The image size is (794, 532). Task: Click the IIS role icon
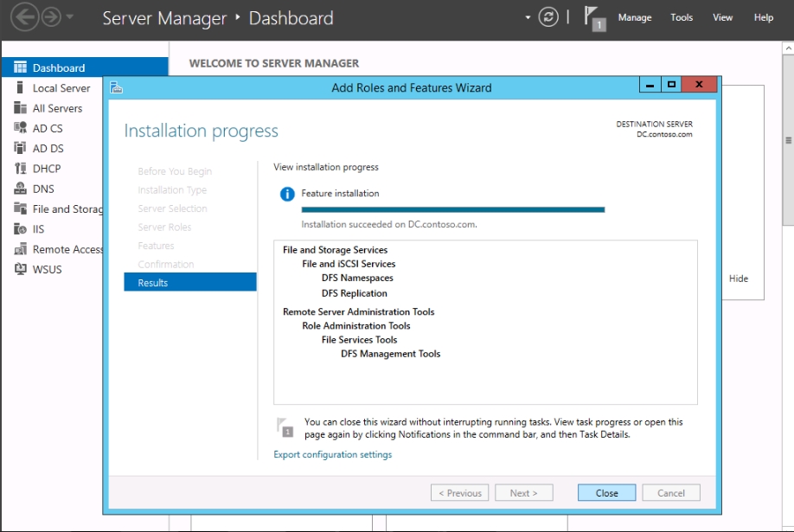pos(20,229)
